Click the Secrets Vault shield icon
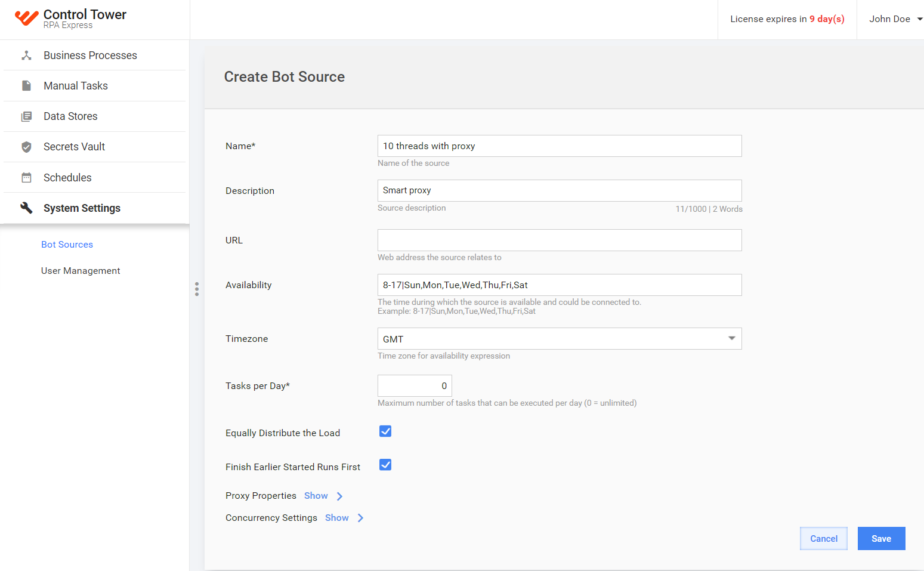 pos(26,147)
